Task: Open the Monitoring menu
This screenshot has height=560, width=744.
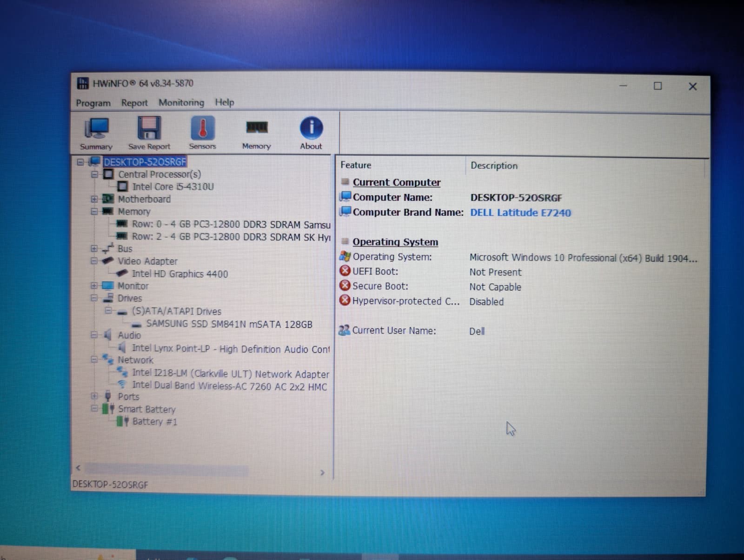Action: (181, 102)
